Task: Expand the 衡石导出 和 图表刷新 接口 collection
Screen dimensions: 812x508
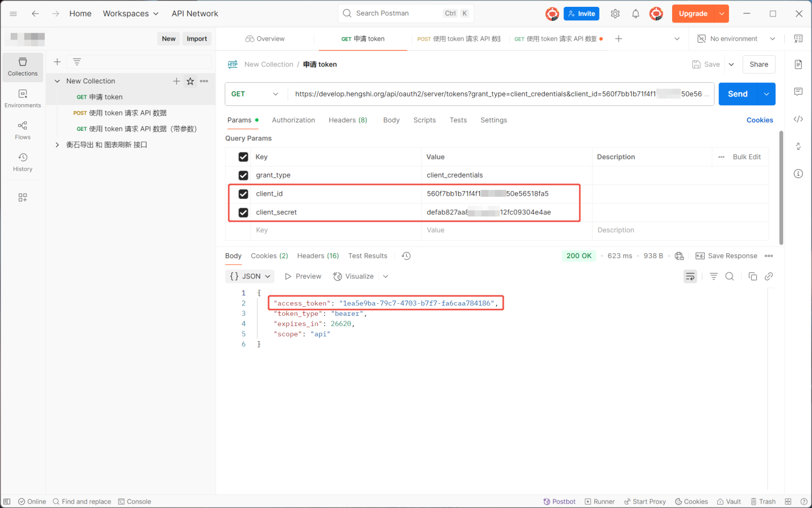Action: click(x=57, y=145)
